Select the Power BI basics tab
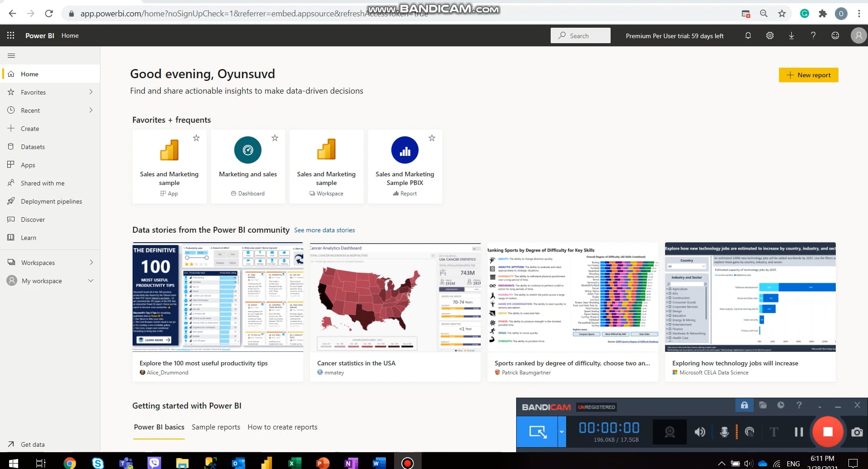This screenshot has height=469, width=868. [159, 427]
